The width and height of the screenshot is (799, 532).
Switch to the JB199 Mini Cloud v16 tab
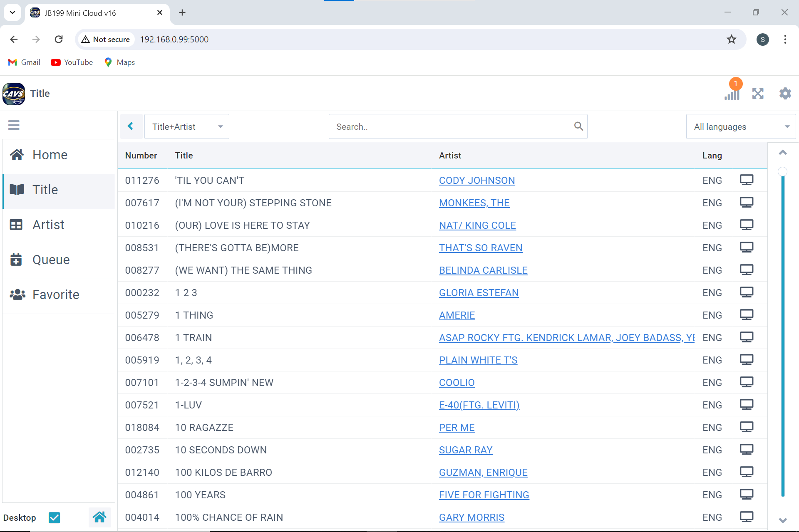[97, 13]
